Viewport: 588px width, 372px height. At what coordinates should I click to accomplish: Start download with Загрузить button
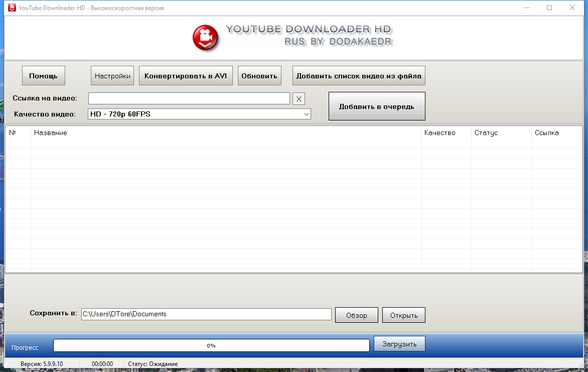(x=399, y=344)
